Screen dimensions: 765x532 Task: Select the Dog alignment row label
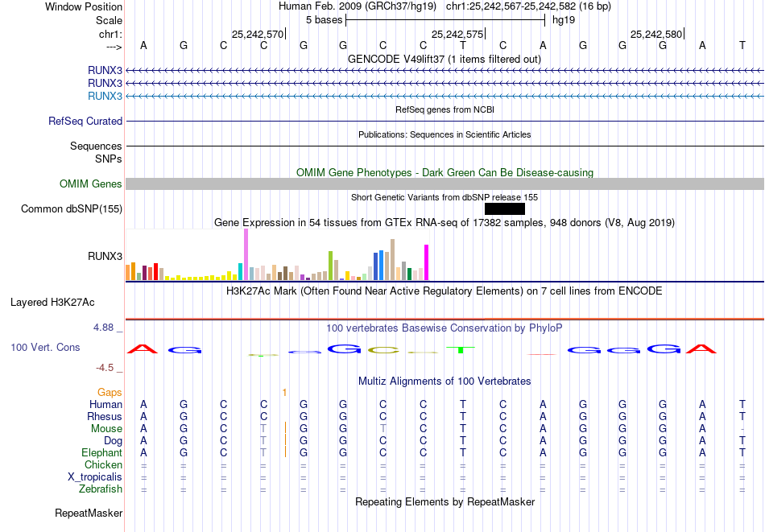[x=114, y=441]
